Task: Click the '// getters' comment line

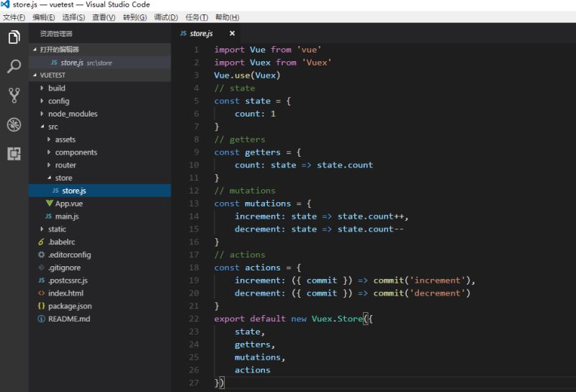Action: click(240, 140)
